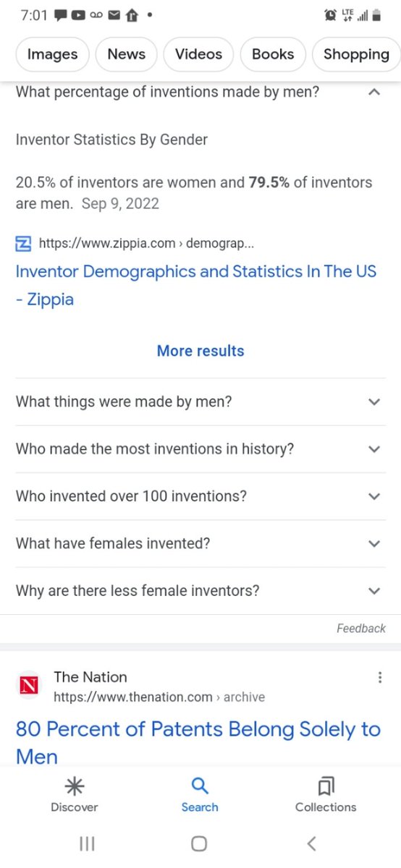Tap the Zippia favicon icon

(x=24, y=244)
